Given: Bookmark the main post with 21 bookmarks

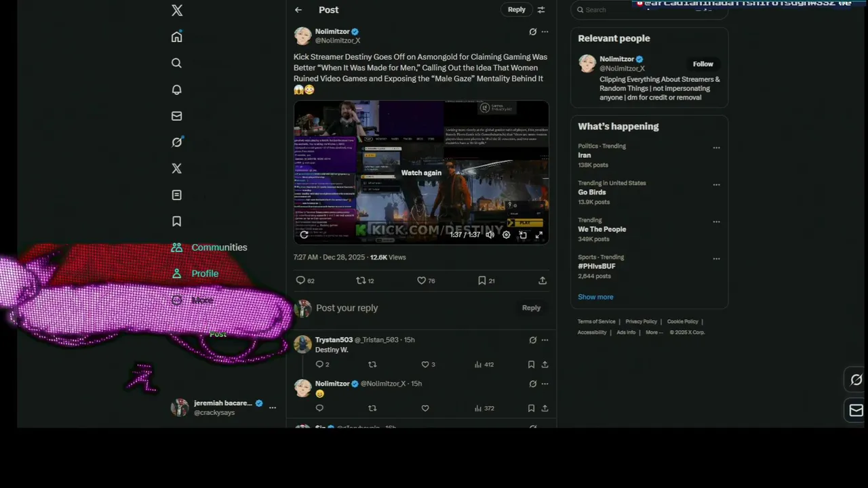Looking at the screenshot, I should (x=486, y=281).
